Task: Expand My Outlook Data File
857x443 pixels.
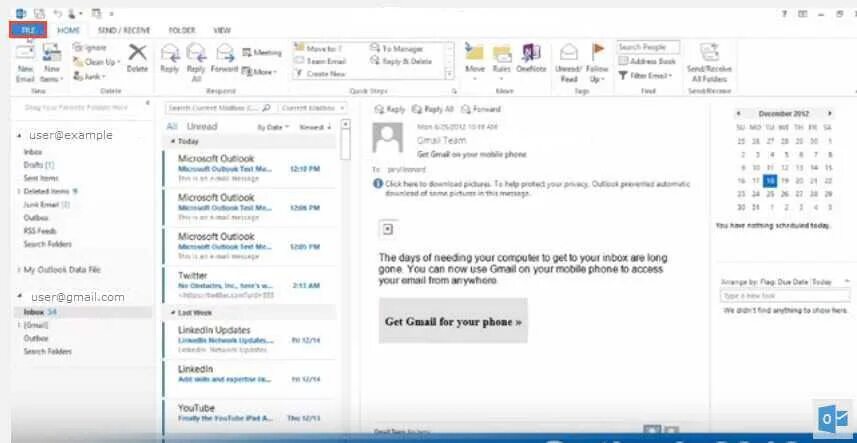Action: [20, 270]
